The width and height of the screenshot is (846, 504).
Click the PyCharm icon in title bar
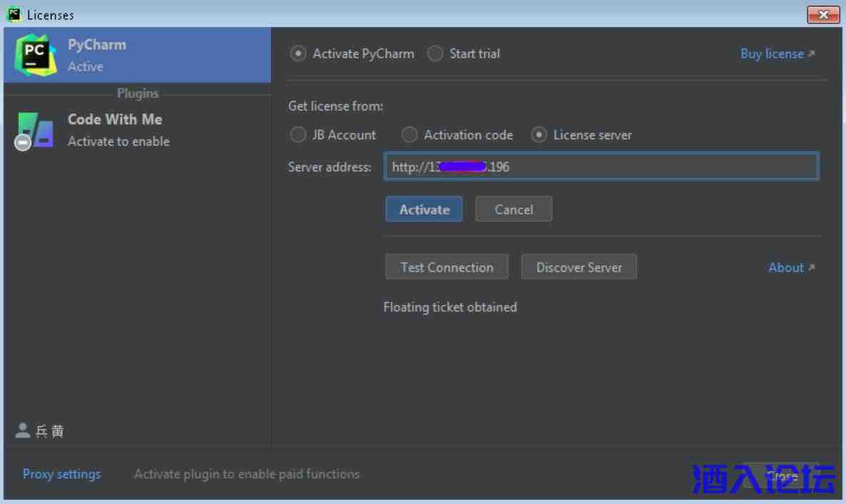pyautogui.click(x=14, y=14)
